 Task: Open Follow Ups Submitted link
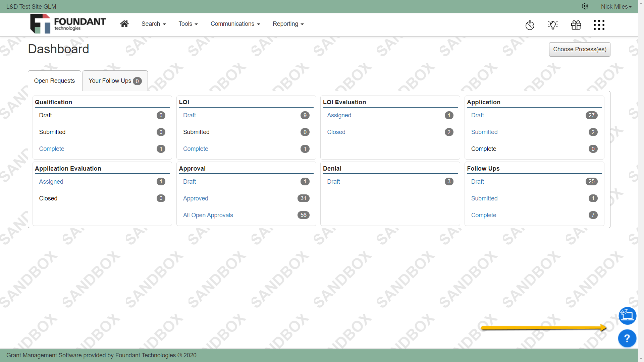(484, 198)
